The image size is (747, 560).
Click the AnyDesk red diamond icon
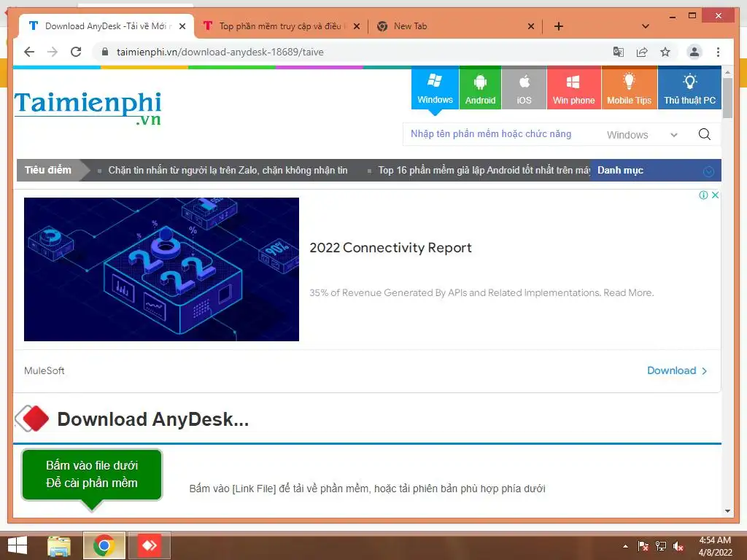31,419
